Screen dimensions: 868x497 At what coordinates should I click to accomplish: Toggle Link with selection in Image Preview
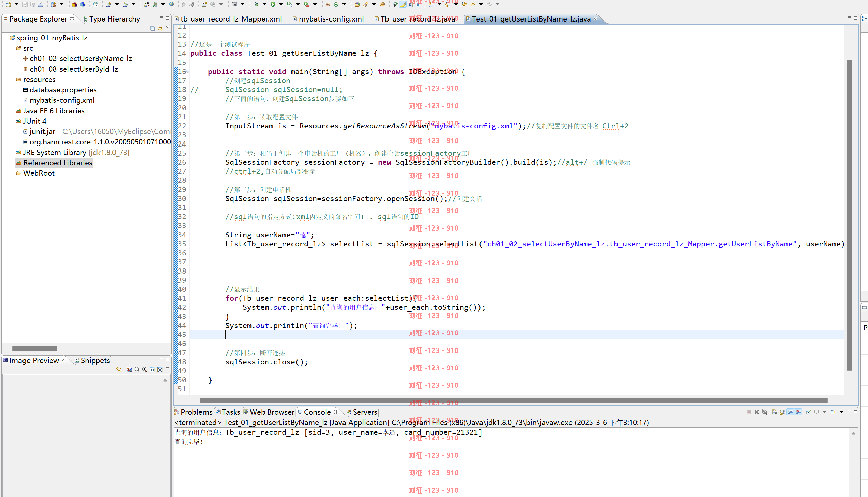119,370
